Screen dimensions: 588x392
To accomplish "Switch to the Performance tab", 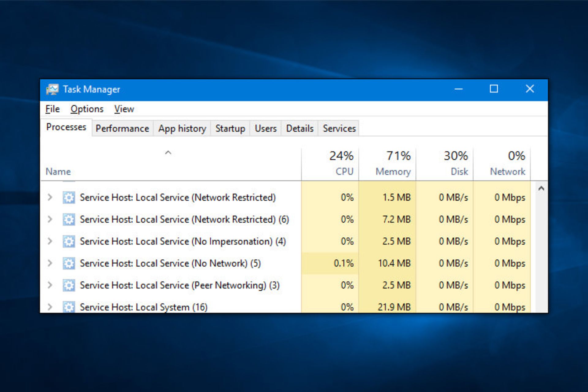I will [122, 128].
